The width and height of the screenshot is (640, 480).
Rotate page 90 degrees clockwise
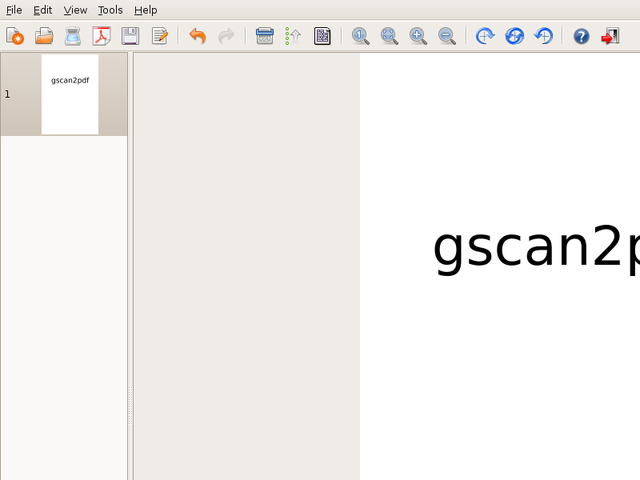pyautogui.click(x=485, y=36)
